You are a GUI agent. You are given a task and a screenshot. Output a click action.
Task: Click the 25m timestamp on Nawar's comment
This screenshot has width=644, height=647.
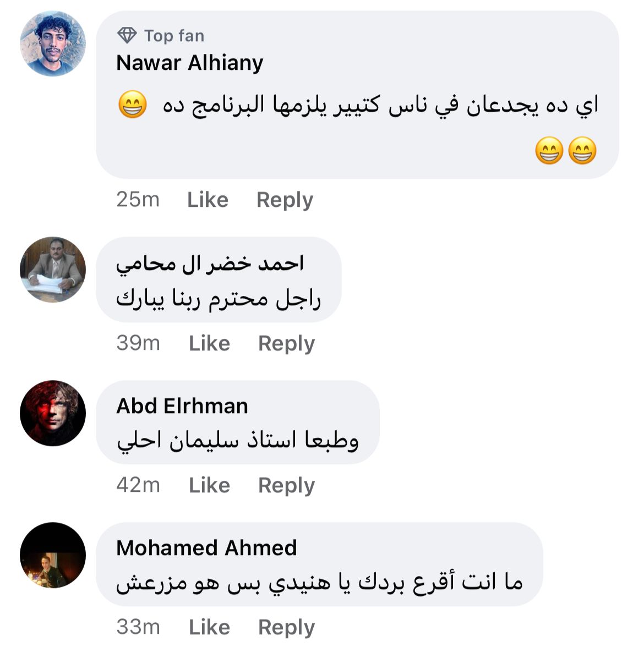(138, 200)
